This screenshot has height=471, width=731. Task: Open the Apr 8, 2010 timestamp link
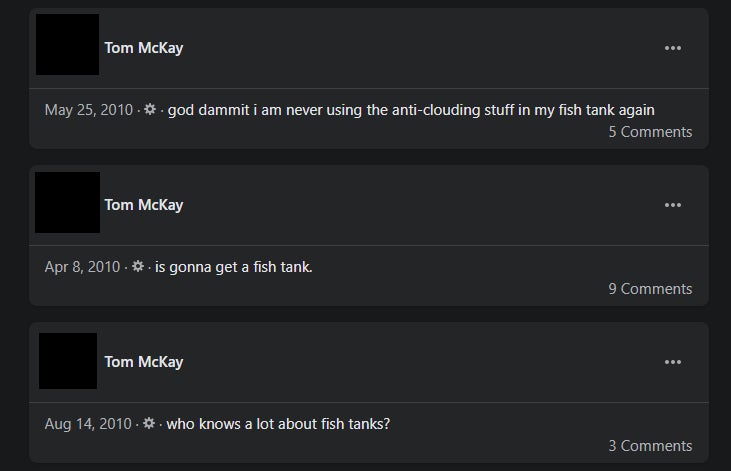pyautogui.click(x=82, y=267)
